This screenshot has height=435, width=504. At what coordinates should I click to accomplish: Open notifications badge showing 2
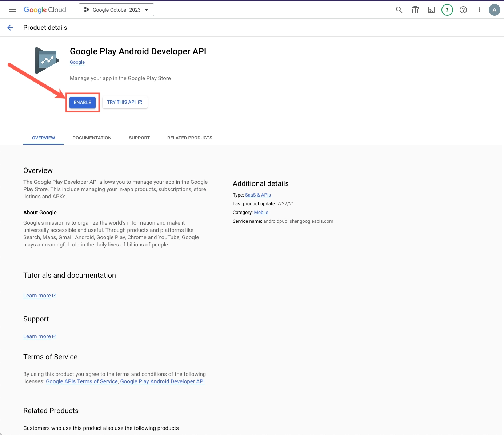click(447, 10)
